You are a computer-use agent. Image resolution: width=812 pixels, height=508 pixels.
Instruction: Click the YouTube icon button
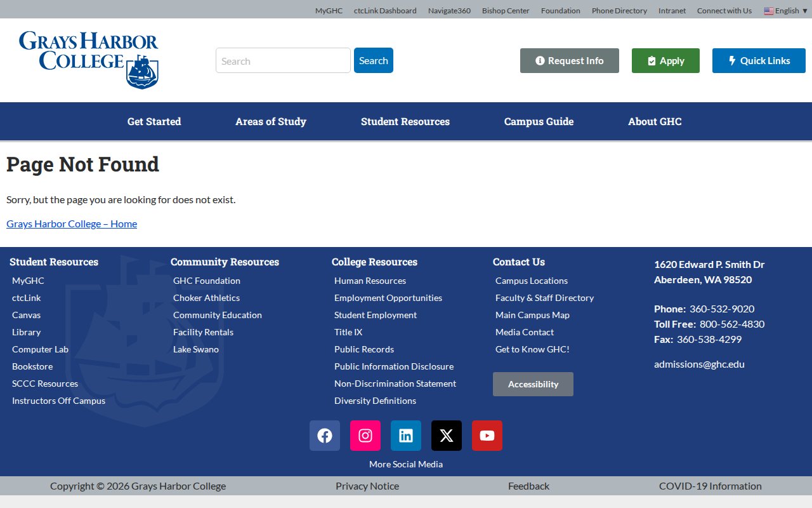[487, 436]
